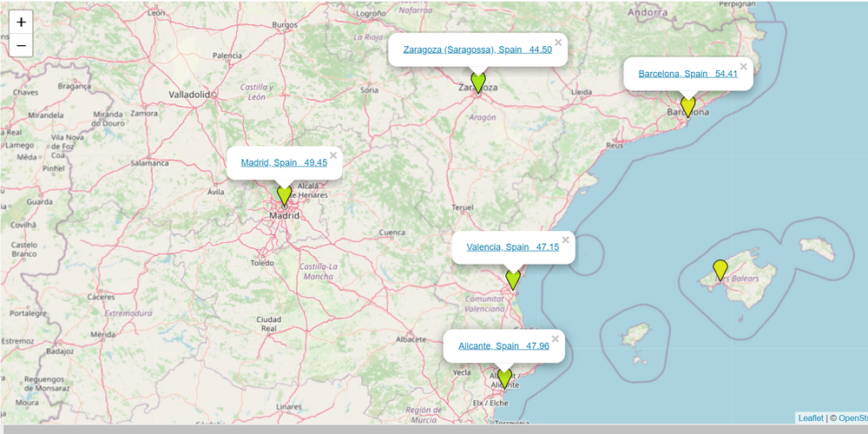
Task: Click the Albacete city label
Action: pos(411,339)
